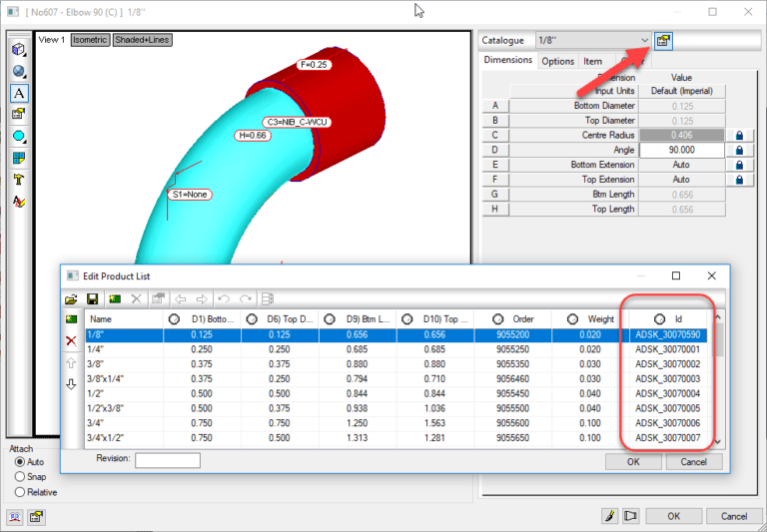767x532 pixels.
Task: Click OK in Edit Product List dialog
Action: pos(633,461)
